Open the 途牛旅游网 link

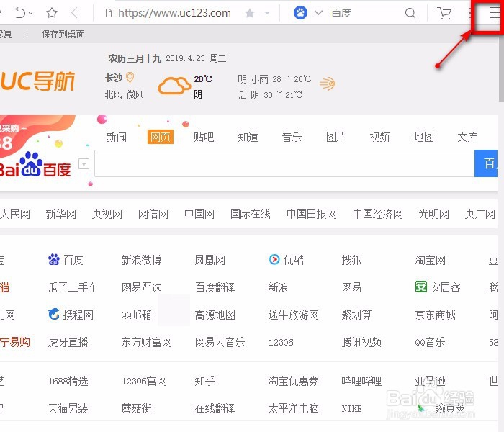pyautogui.click(x=294, y=315)
